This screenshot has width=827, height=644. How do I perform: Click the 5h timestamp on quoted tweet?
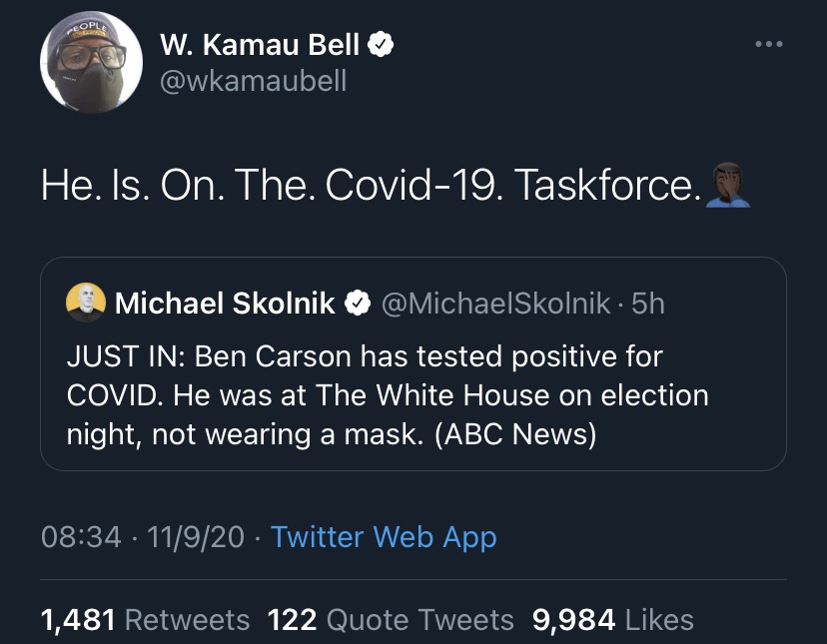click(x=648, y=304)
